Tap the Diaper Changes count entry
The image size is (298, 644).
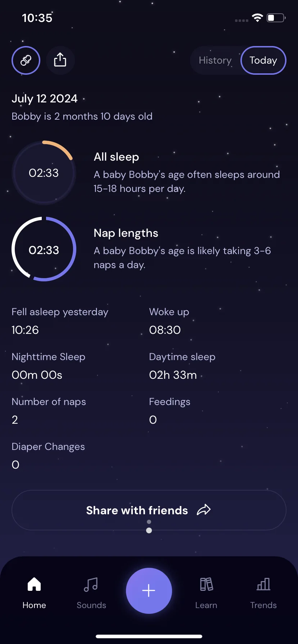pyautogui.click(x=48, y=455)
